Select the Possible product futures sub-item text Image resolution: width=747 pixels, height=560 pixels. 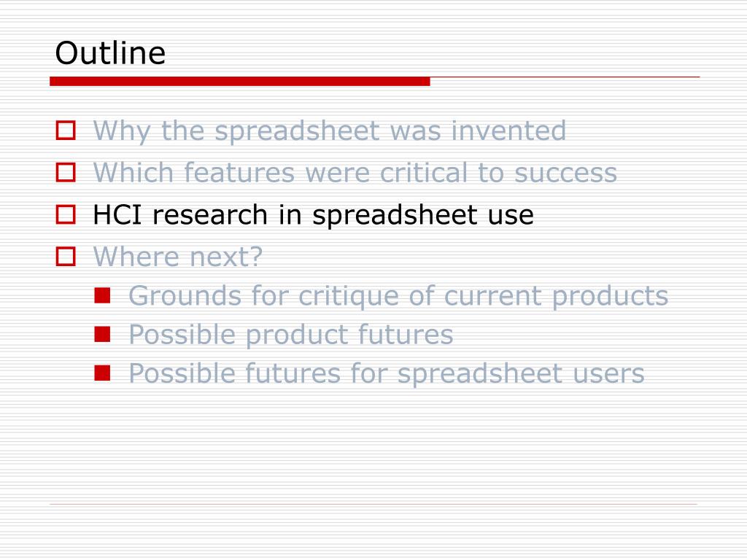click(290, 334)
